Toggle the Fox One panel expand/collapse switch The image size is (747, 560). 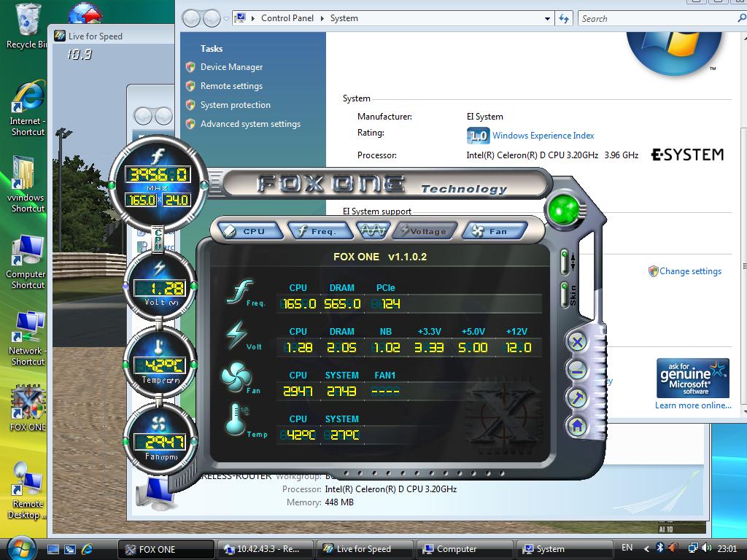pyautogui.click(x=565, y=262)
